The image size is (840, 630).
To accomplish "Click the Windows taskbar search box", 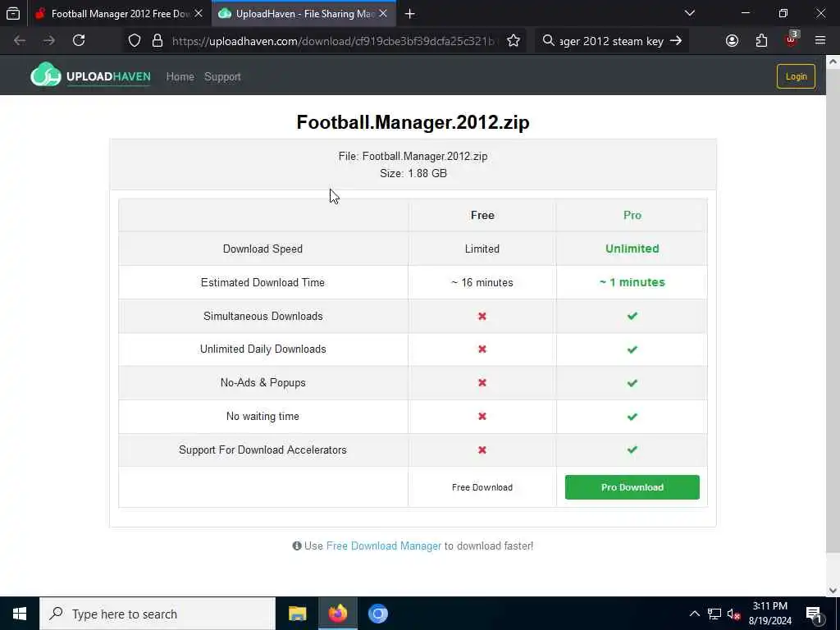I will pos(157,614).
